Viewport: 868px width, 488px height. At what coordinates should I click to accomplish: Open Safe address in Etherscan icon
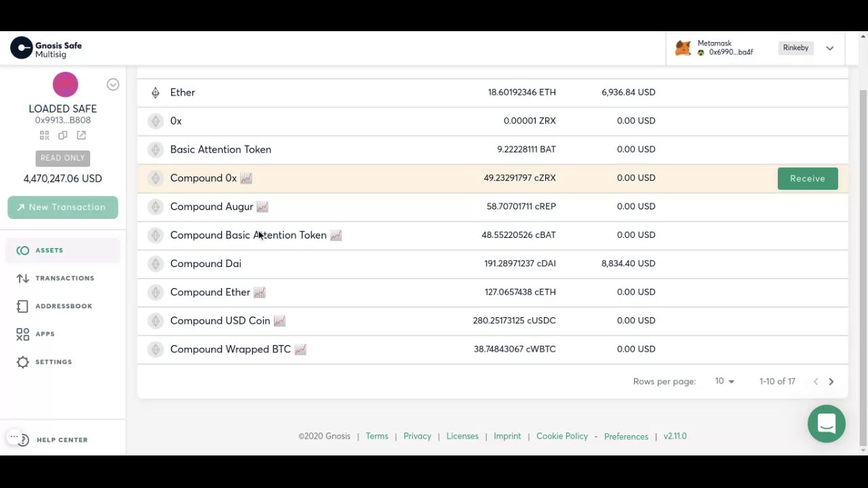tap(81, 136)
